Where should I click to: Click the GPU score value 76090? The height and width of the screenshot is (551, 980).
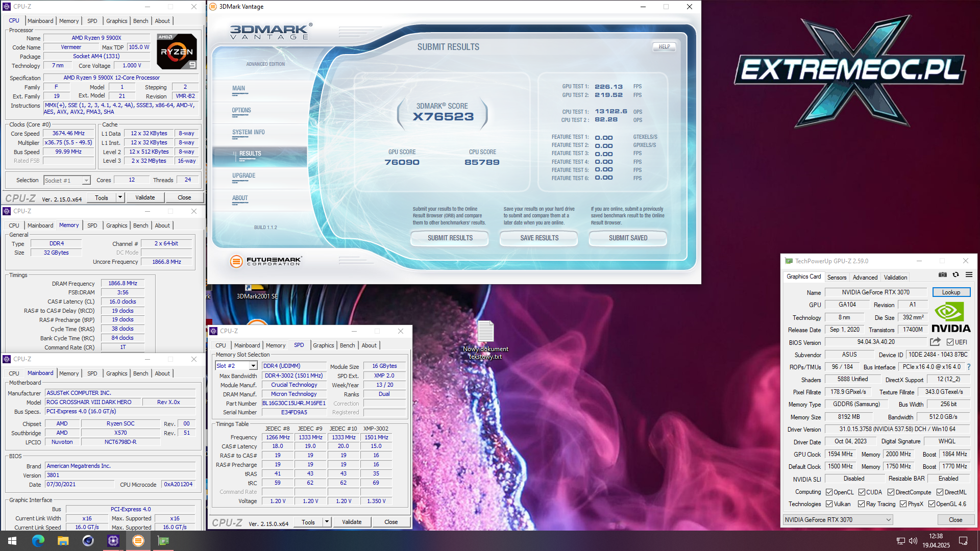402,162
